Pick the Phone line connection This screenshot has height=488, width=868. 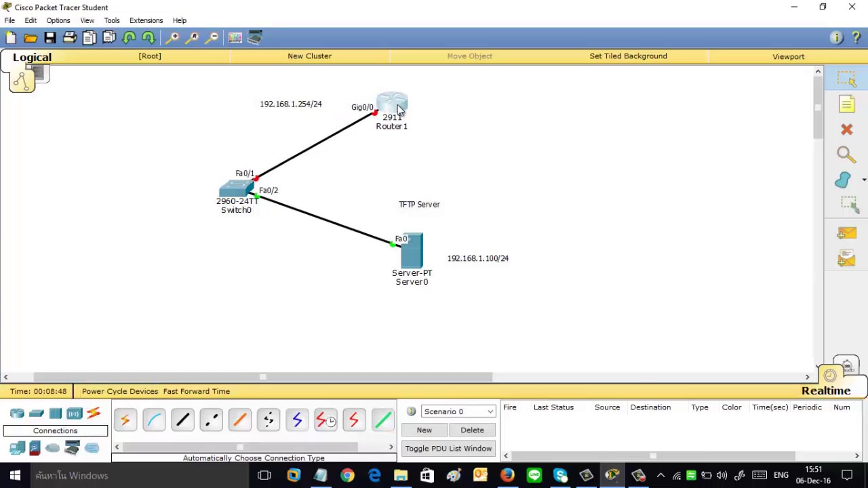point(269,420)
